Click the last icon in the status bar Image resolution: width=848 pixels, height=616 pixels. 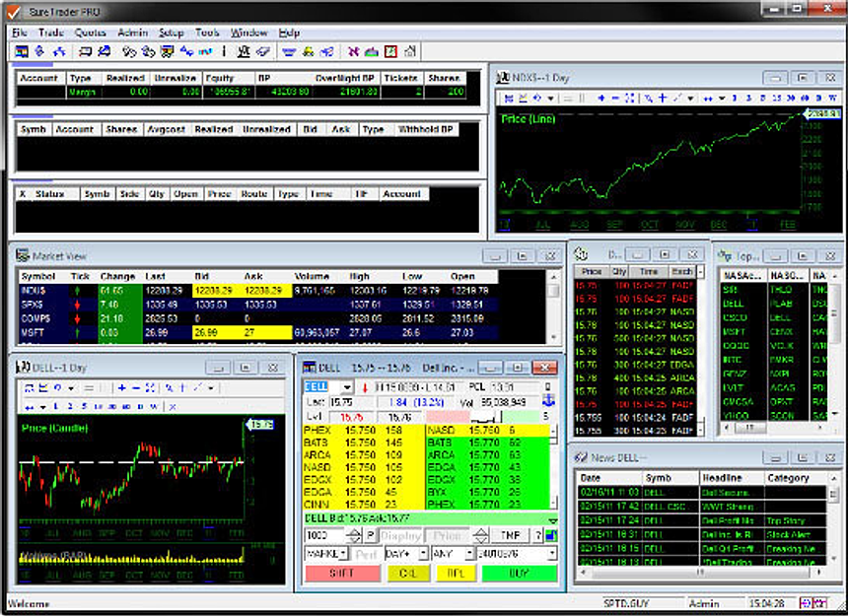(x=820, y=603)
